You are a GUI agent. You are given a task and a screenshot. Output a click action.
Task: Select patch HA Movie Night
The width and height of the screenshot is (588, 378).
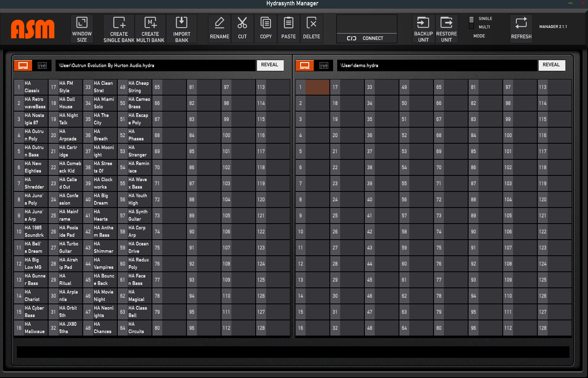point(100,296)
